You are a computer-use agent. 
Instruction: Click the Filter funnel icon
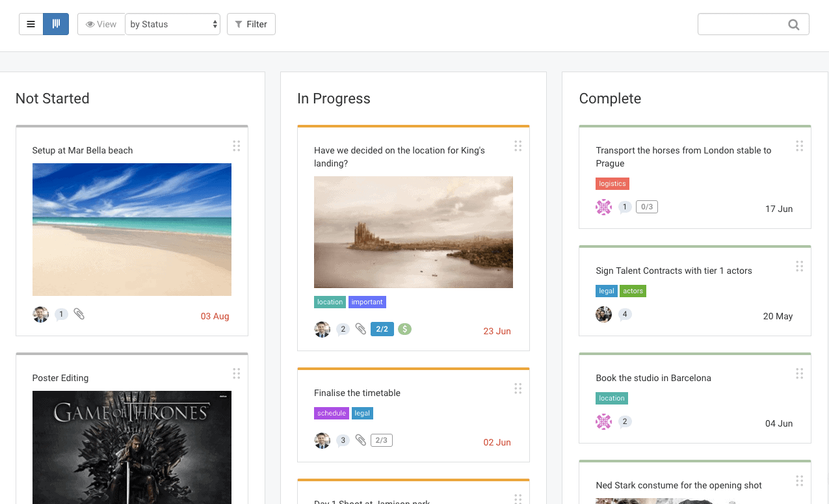pyautogui.click(x=239, y=23)
